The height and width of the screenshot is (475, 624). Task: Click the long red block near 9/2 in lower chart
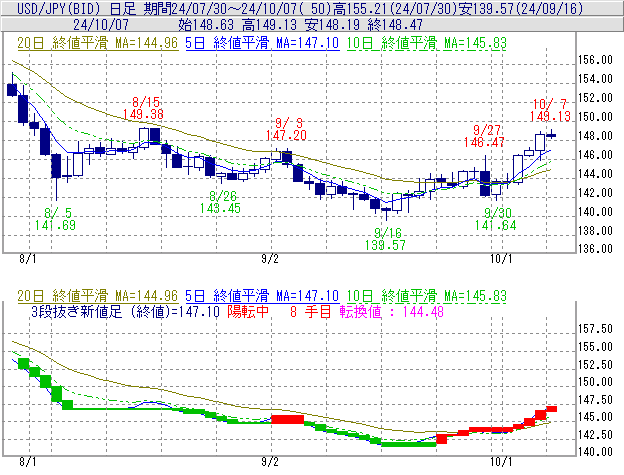tap(287, 419)
